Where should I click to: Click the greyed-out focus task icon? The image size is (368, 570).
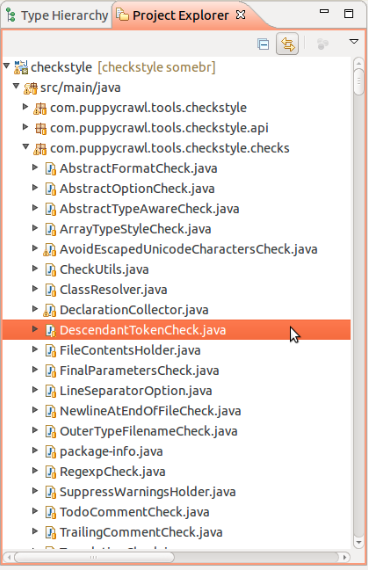pos(323,44)
